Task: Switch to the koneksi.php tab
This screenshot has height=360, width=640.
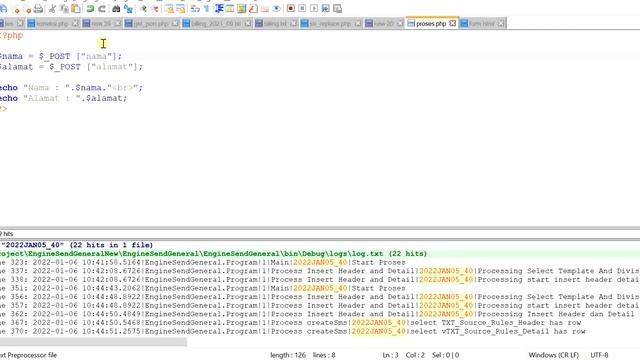Action: tap(52, 24)
